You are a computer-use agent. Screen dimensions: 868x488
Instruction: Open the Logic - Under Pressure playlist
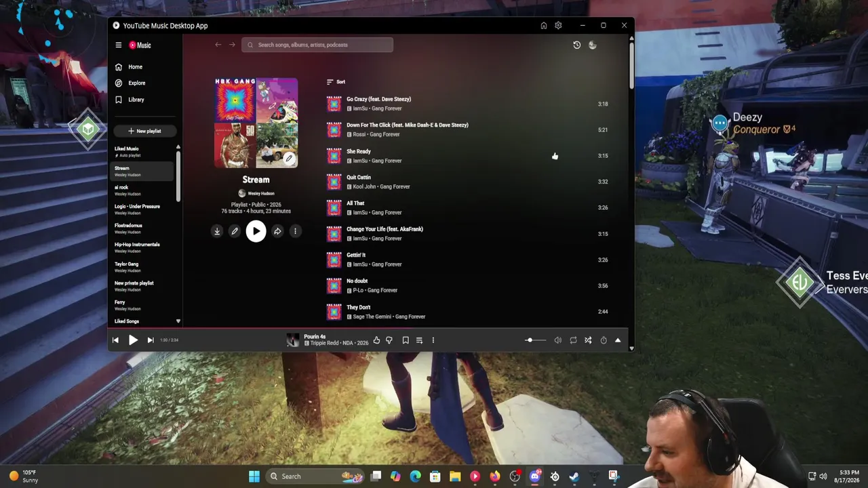tap(142, 209)
